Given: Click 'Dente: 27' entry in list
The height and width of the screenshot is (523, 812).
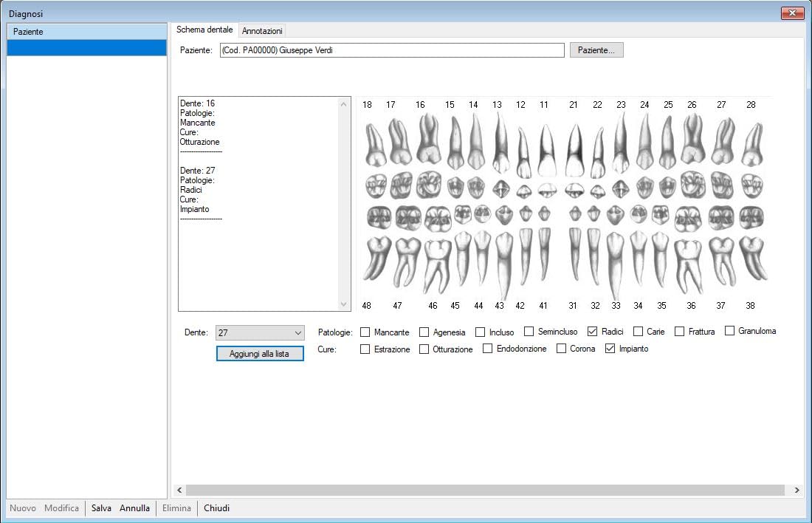Looking at the screenshot, I should point(197,171).
